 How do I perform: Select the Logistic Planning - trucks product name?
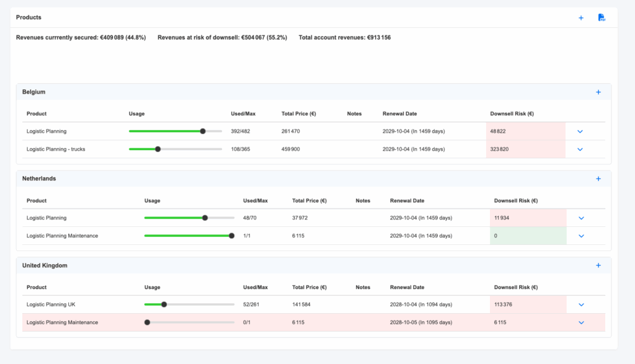56,149
